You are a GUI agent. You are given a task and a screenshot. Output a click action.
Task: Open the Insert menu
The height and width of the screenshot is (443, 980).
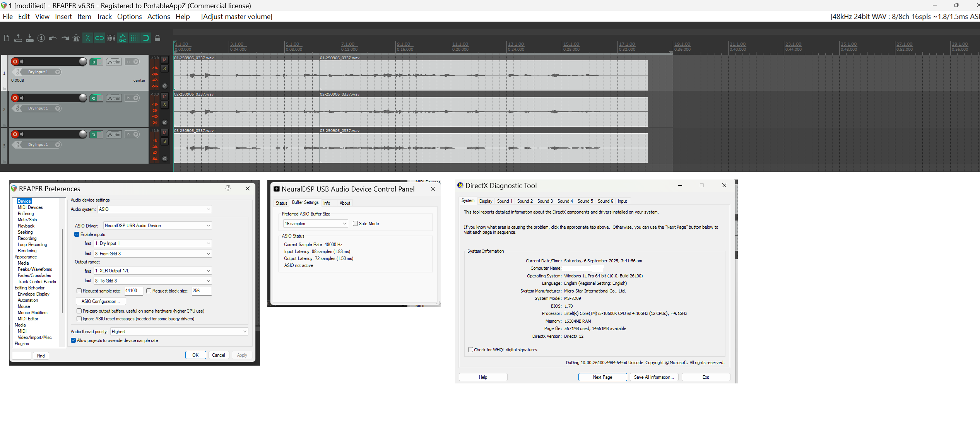pos(63,17)
